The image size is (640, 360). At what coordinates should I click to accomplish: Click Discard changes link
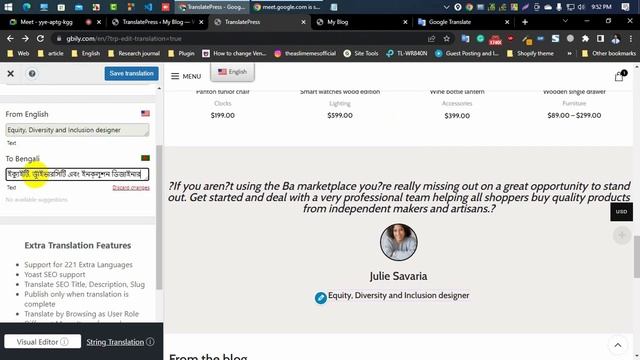[x=131, y=188]
